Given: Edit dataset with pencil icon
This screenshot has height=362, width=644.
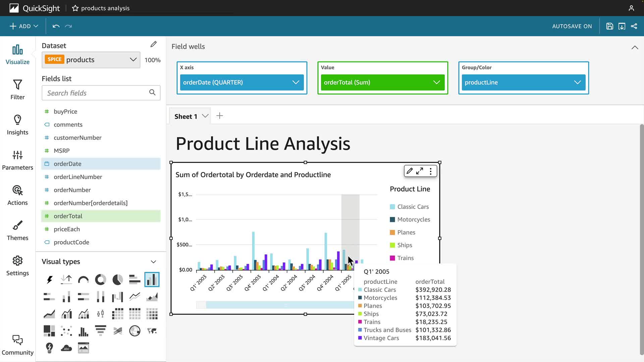Looking at the screenshot, I should (x=154, y=44).
